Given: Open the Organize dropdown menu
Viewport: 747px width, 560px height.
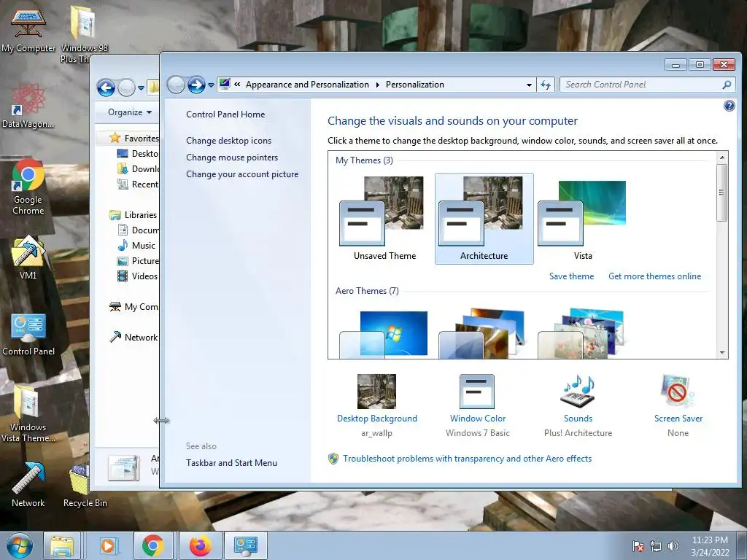Looking at the screenshot, I should coord(130,112).
